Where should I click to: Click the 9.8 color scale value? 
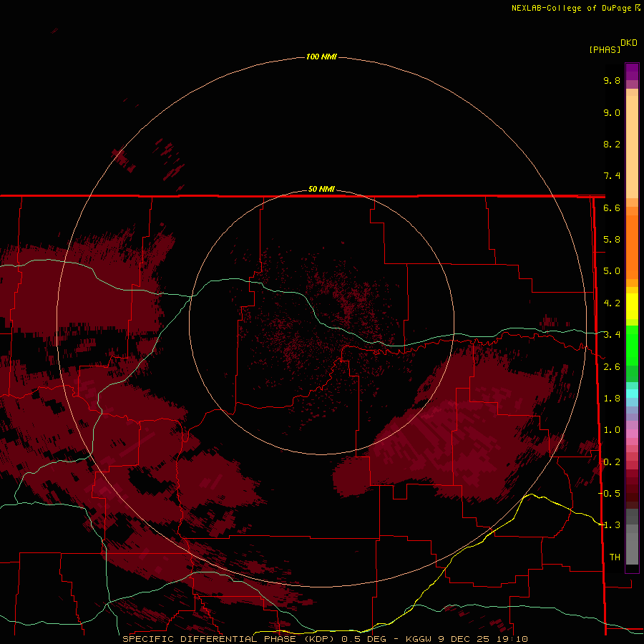pyautogui.click(x=612, y=80)
